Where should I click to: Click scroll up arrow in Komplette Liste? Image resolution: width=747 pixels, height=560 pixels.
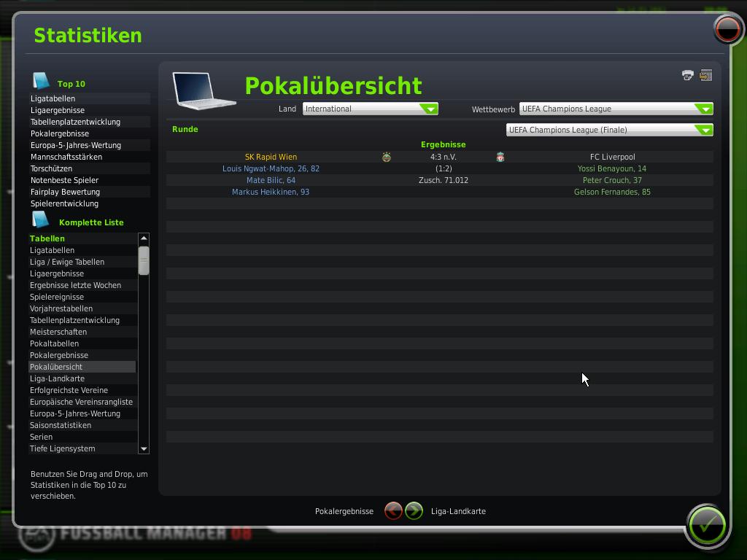pyautogui.click(x=144, y=238)
